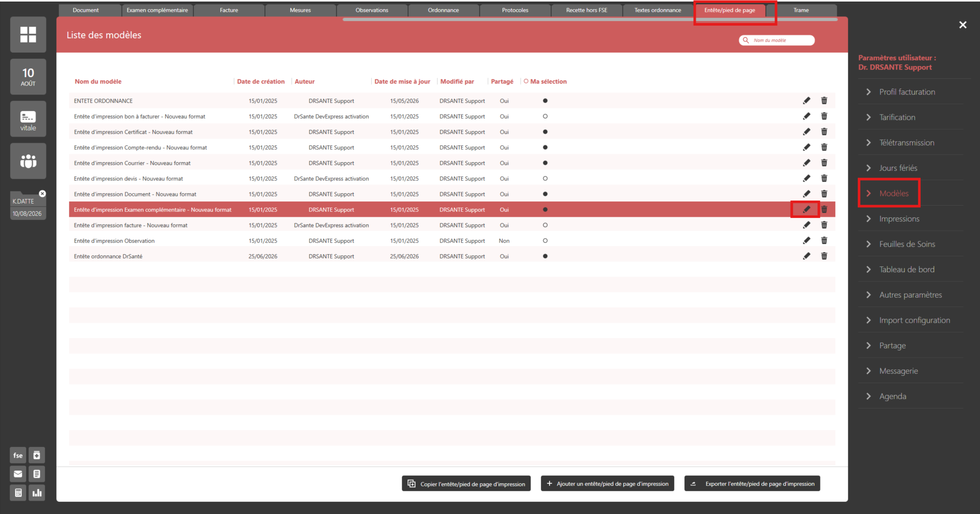
Task: Switch to the Trame tab
Action: (x=801, y=10)
